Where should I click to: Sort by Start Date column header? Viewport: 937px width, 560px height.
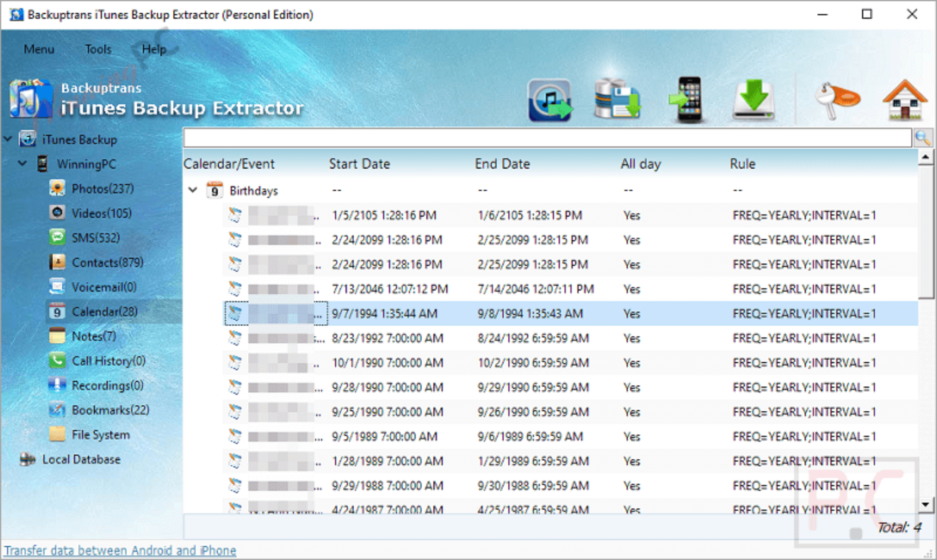tap(360, 164)
